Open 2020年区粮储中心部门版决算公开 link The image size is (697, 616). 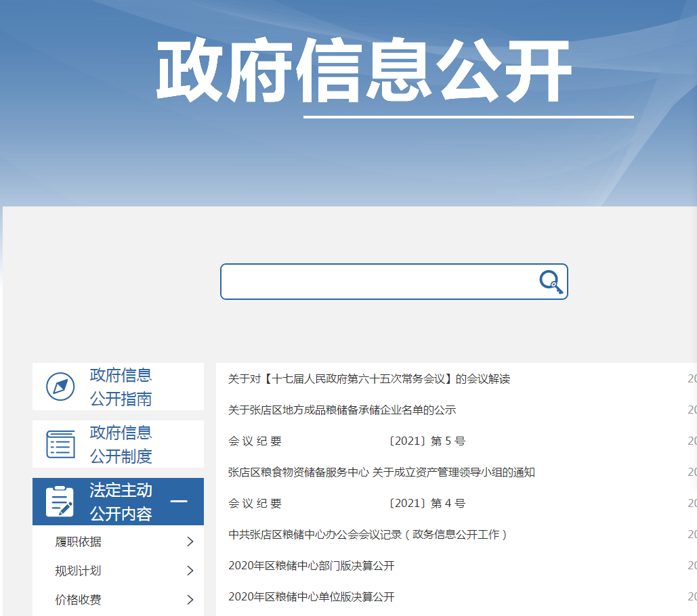pos(312,566)
